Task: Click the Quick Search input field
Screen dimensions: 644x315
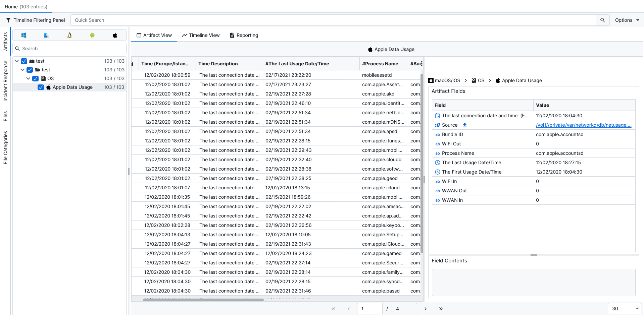Action: click(x=332, y=20)
